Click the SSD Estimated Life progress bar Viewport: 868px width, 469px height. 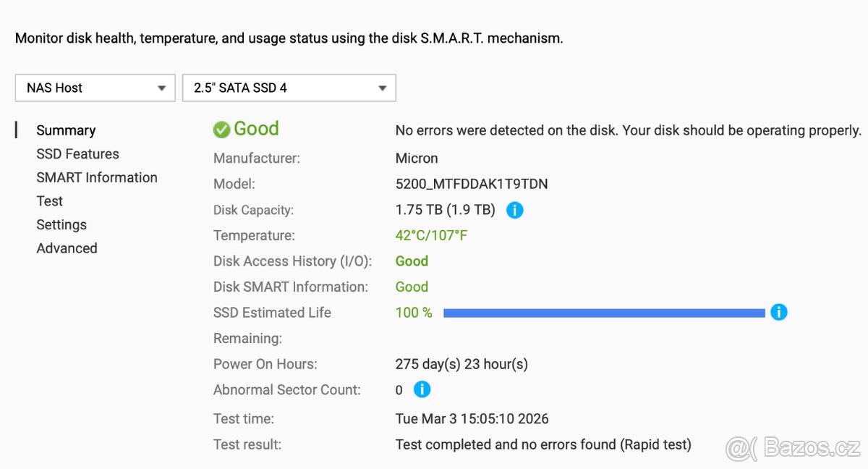pyautogui.click(x=604, y=312)
